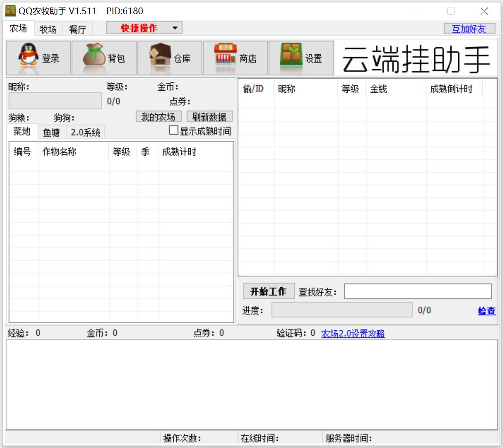This screenshot has height=448, width=503.
Task: Click the 检查 link
Action: 487,311
